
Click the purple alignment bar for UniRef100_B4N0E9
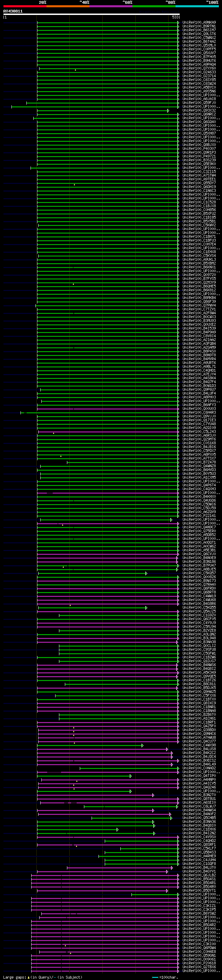pos(108,558)
